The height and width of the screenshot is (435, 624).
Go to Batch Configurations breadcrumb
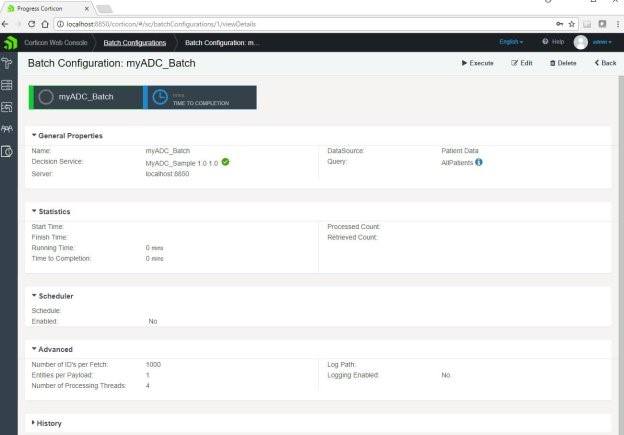point(135,42)
